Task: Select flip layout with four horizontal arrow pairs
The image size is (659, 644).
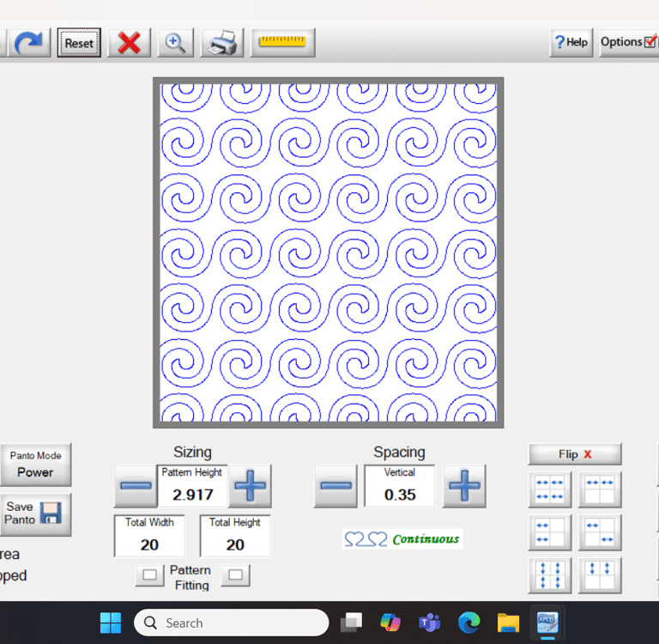Action: (550, 489)
